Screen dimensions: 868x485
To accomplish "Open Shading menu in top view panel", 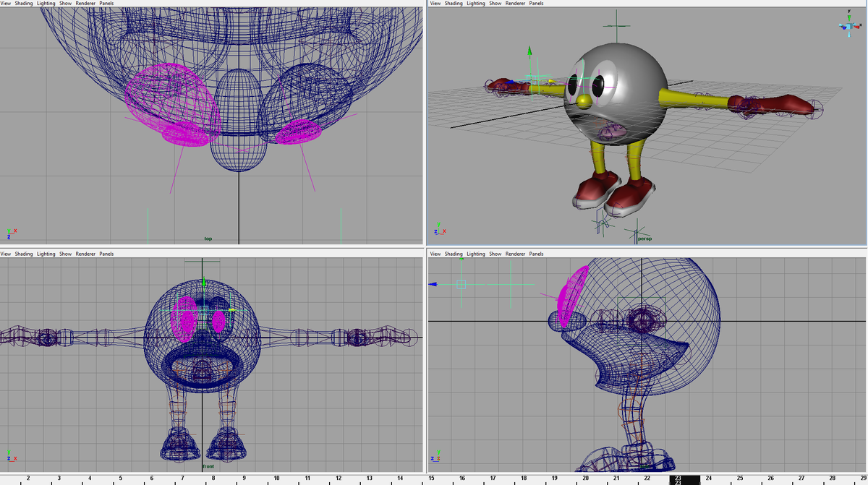I will [24, 3].
